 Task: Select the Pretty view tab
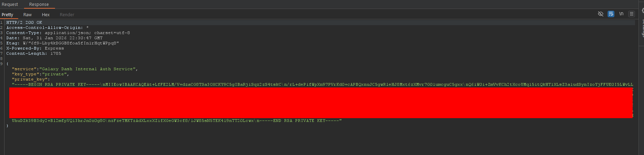(x=8, y=14)
